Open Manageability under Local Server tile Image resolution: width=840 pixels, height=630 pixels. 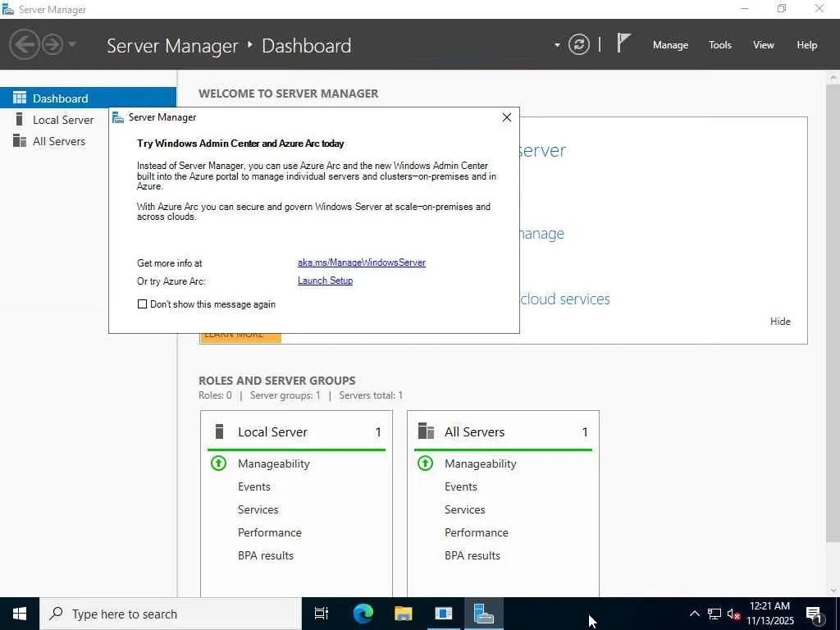274,463
